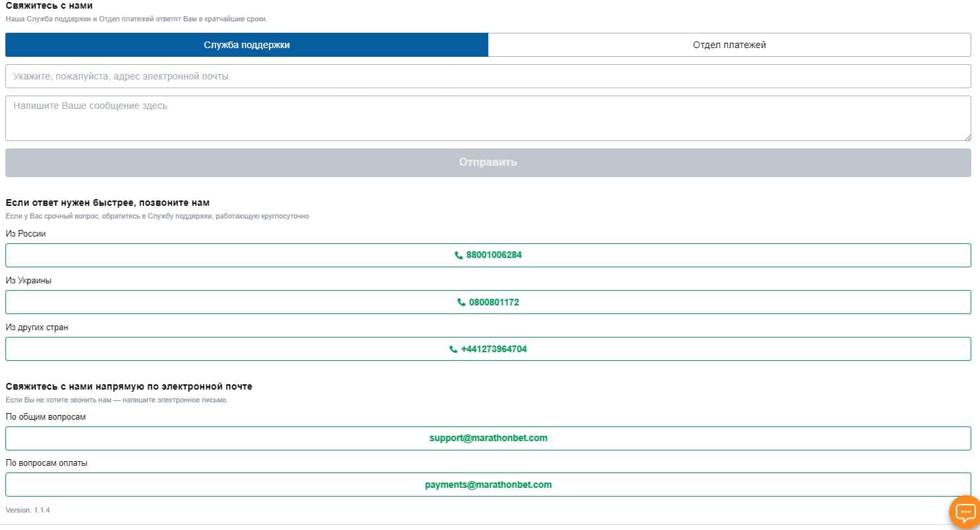Image resolution: width=980 pixels, height=530 pixels.
Task: Click the Свяжитесь с нами heading
Action: pos(49,6)
